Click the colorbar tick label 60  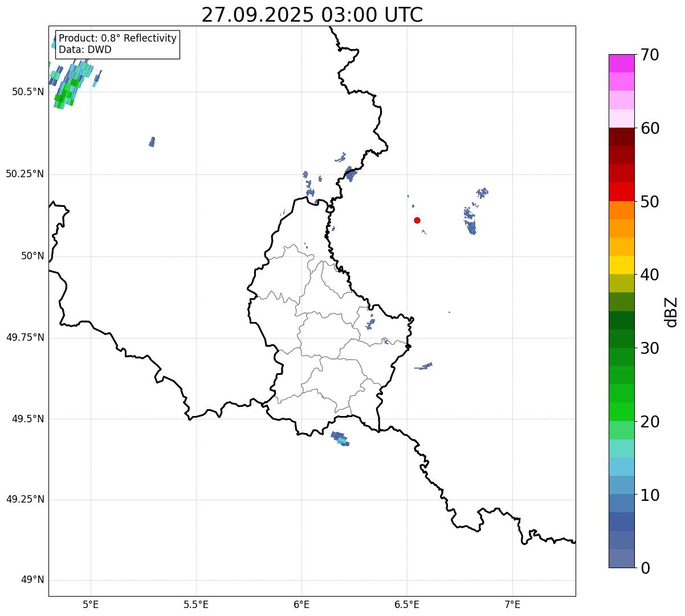[x=649, y=128]
